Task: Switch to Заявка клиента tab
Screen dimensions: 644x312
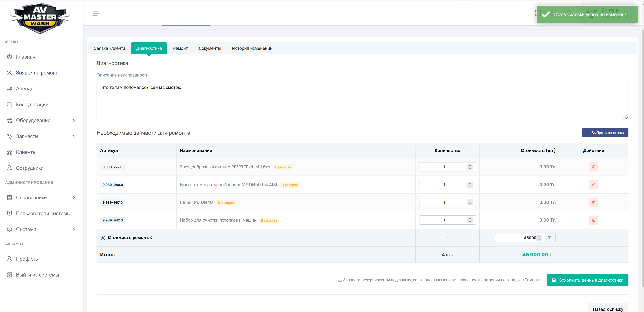Action: [110, 48]
